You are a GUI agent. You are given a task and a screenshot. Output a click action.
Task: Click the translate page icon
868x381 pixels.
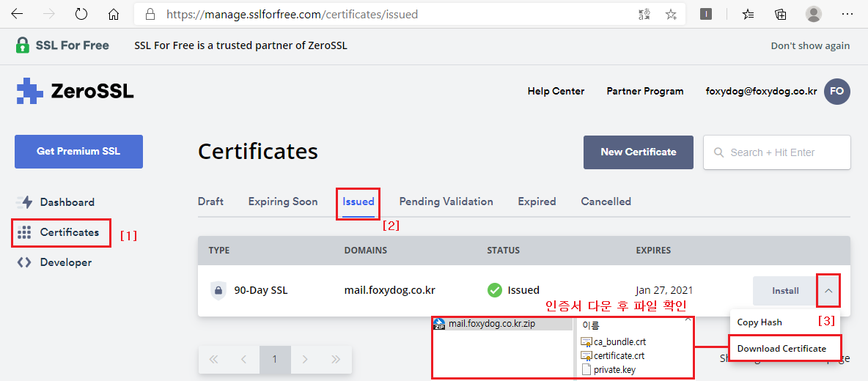[x=644, y=15]
